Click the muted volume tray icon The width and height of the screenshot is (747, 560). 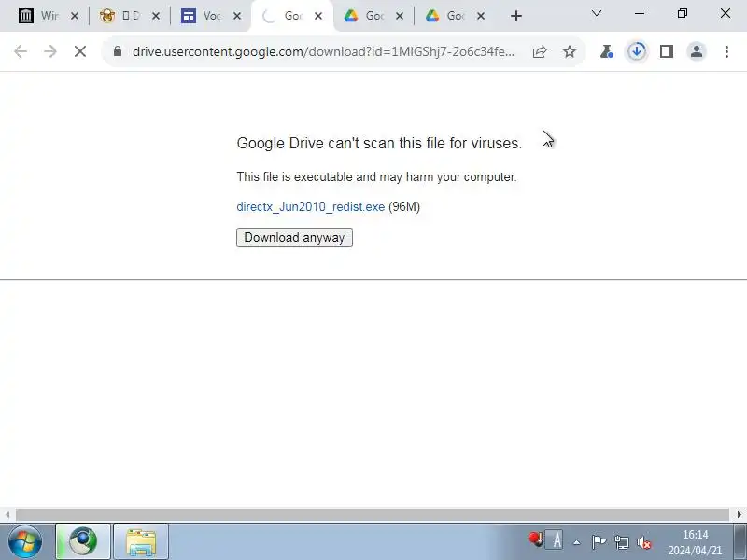point(644,542)
